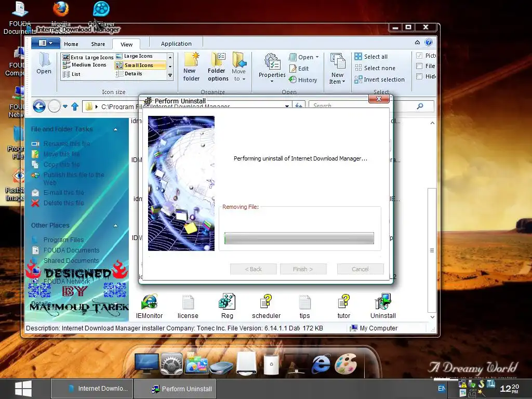Minimize the ribbon with the caret

click(x=417, y=42)
